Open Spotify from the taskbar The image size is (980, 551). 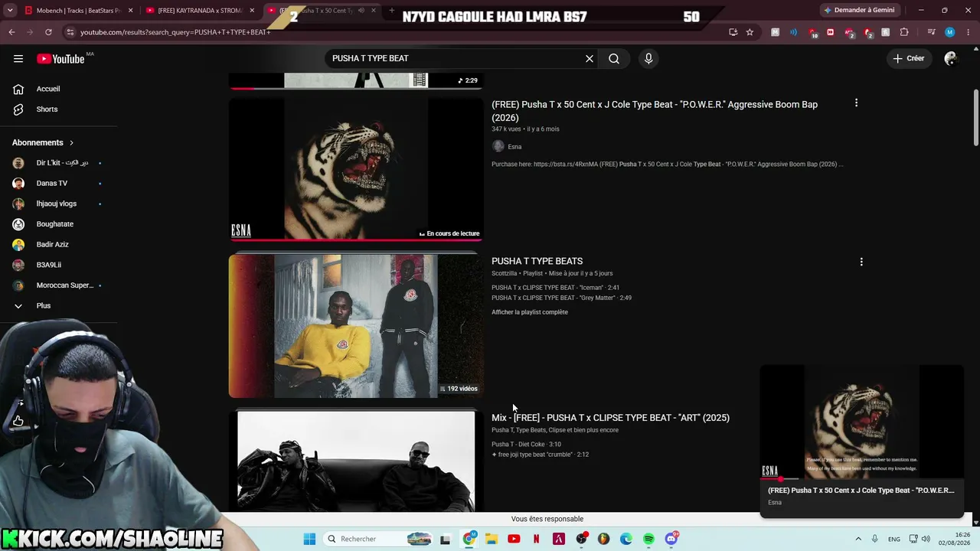648,539
